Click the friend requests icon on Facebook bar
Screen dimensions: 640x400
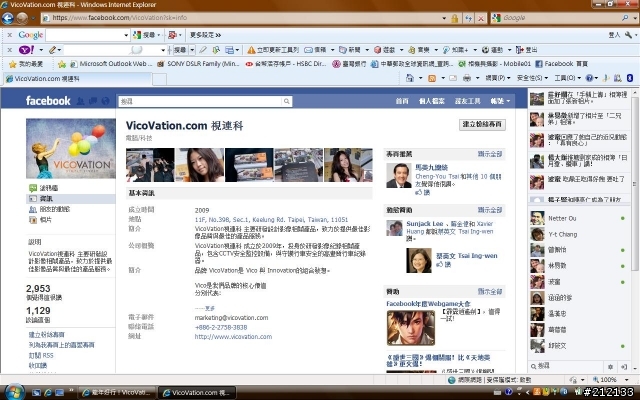81,101
